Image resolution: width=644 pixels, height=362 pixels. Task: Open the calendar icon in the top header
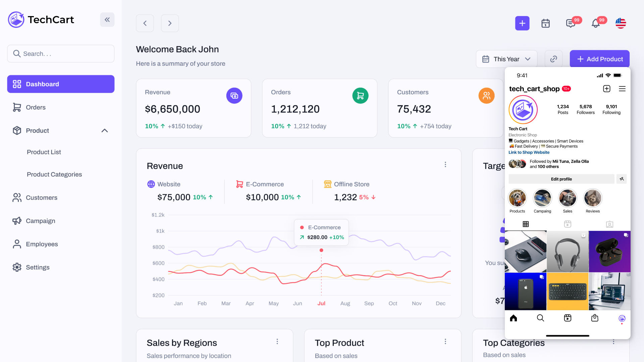(545, 23)
